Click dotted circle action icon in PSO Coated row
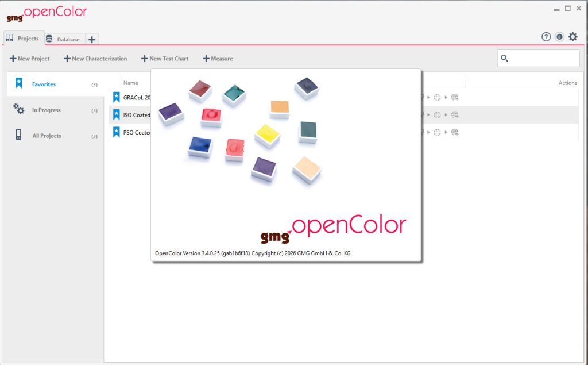Screen dimensions: 588x365 437,132
